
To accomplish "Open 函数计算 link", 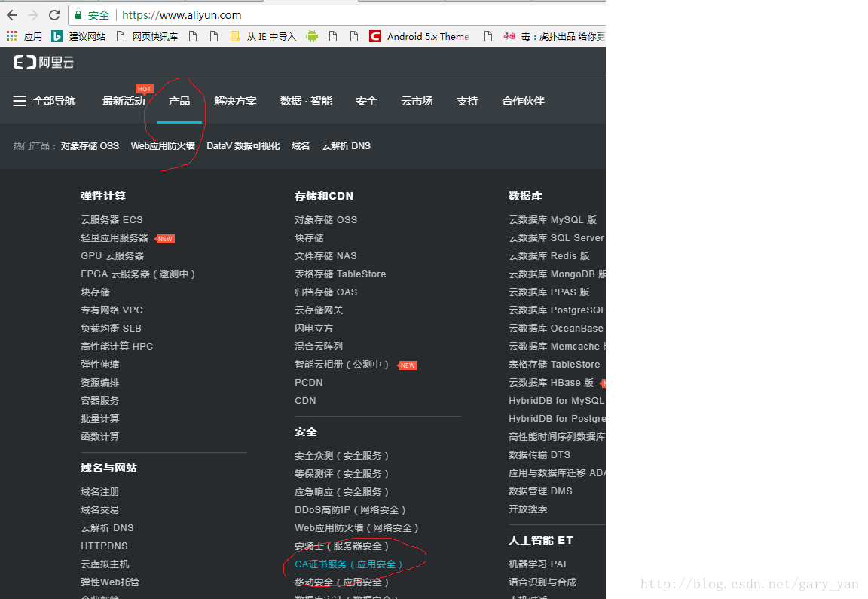I will (x=100, y=437).
